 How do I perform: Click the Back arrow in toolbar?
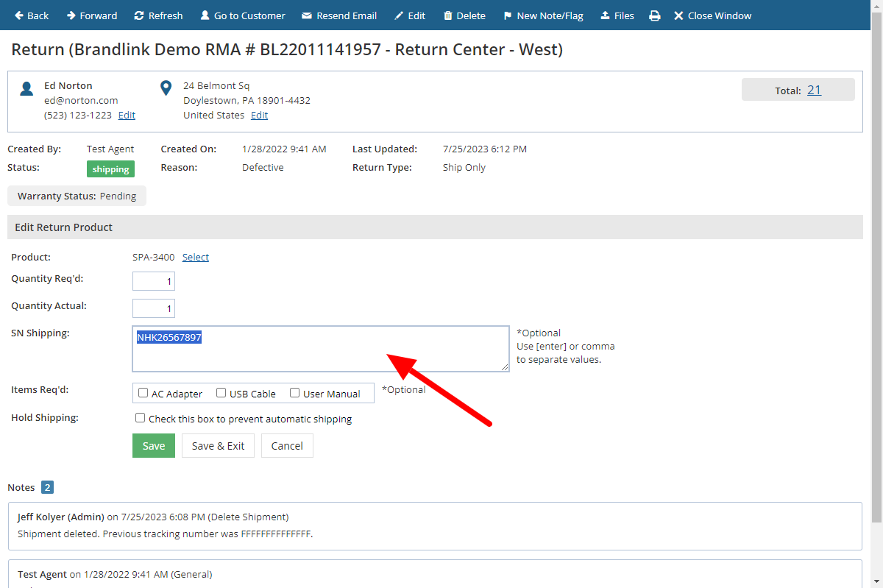[19, 15]
